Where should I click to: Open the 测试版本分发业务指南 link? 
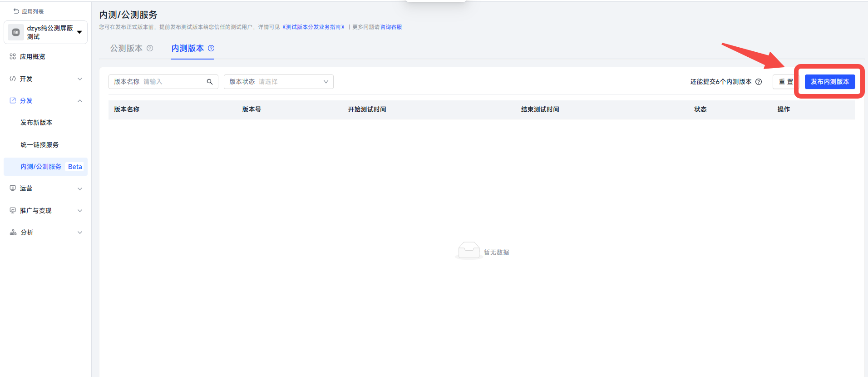click(313, 27)
